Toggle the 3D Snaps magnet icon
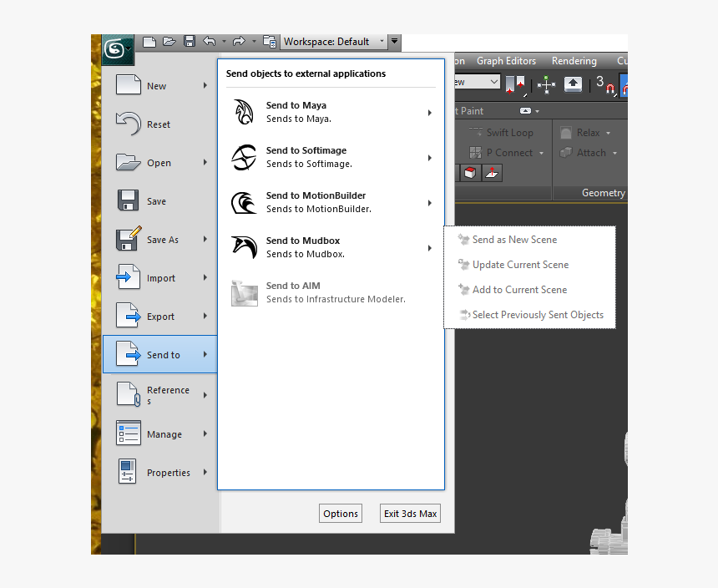The height and width of the screenshot is (588, 718). (605, 85)
